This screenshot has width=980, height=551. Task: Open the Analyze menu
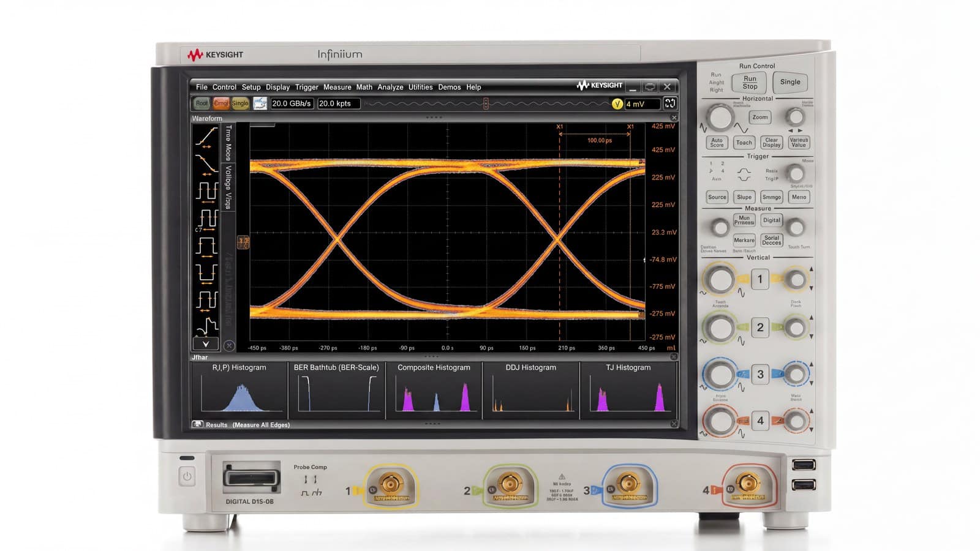point(390,87)
